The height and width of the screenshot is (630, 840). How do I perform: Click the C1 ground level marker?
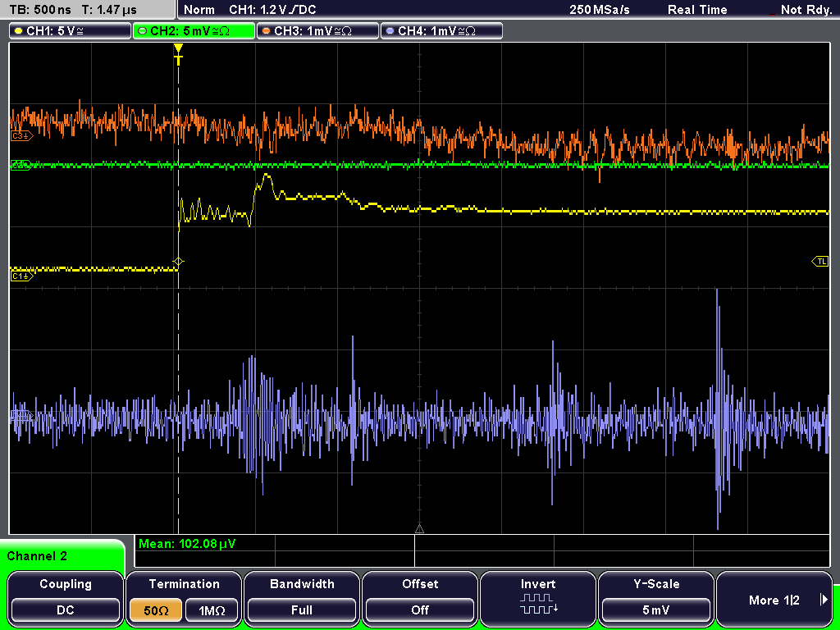[21, 276]
